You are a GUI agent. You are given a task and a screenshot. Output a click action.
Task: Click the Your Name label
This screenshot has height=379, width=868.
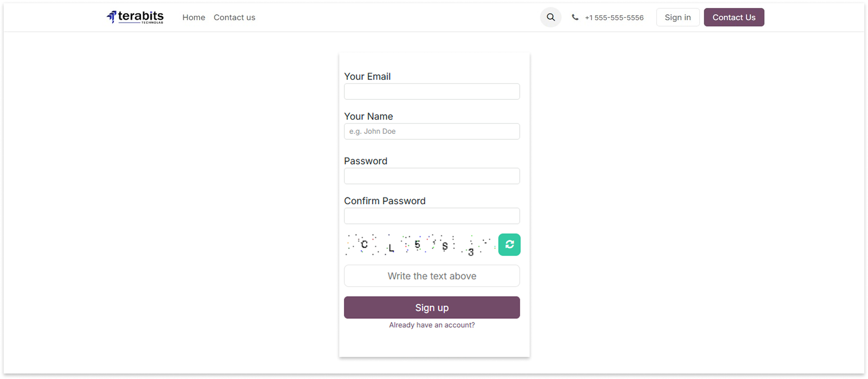pyautogui.click(x=368, y=116)
